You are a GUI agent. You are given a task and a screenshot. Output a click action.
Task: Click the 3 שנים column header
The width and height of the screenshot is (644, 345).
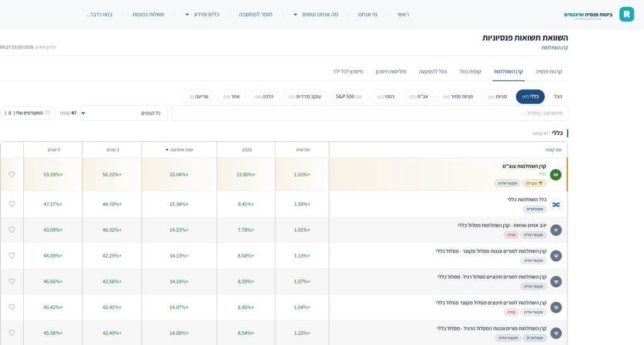click(113, 150)
